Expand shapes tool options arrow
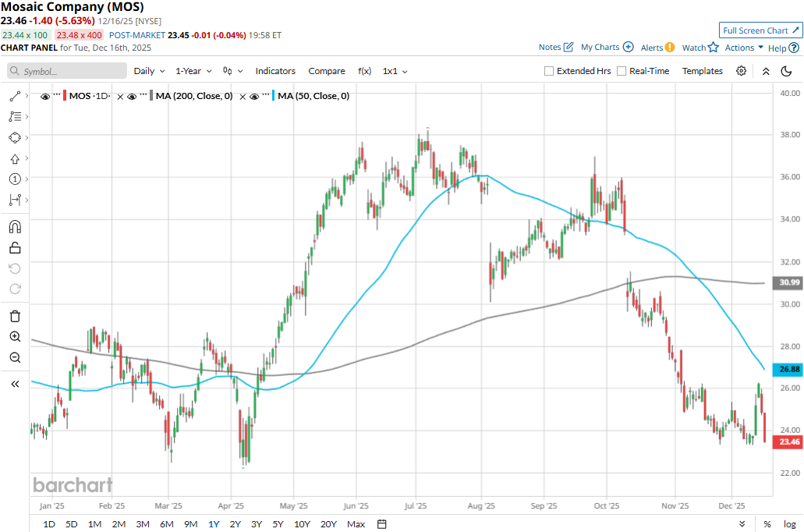Viewport: 804px width, 532px height. (27, 137)
